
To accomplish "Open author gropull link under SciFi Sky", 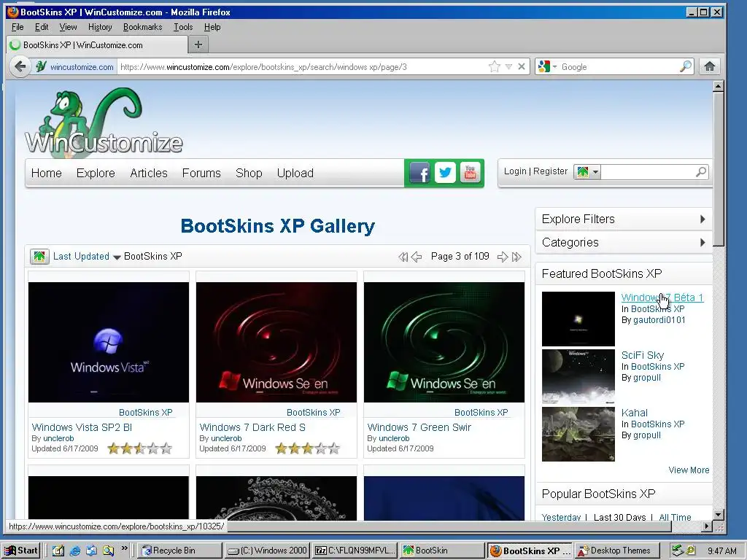I will [647, 378].
